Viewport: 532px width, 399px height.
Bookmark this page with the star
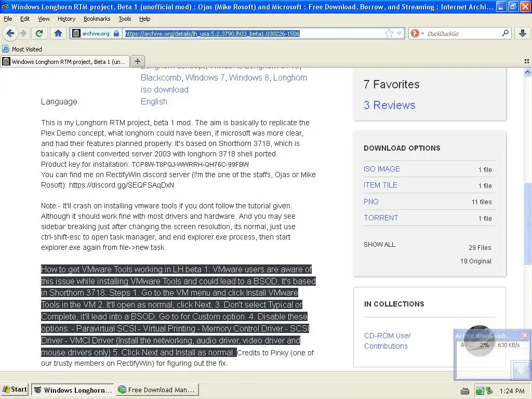[389, 33]
